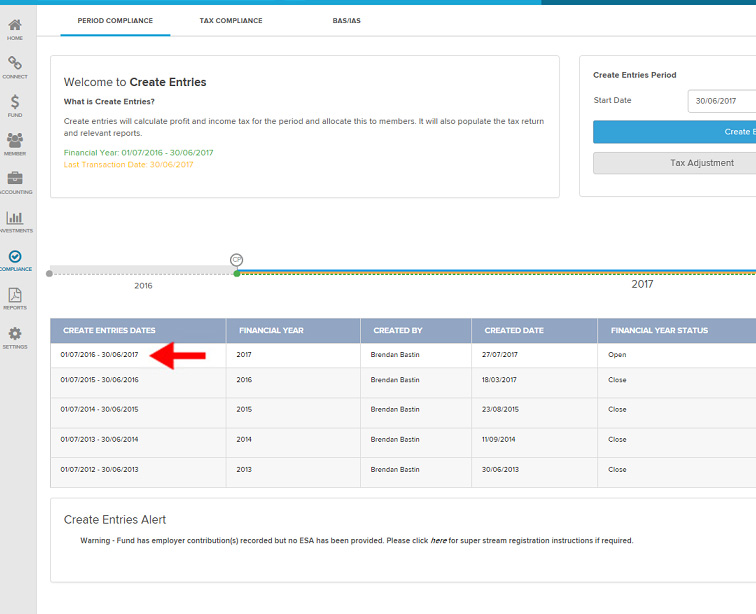
Task: Switch to the Period Compliance tab
Action: (x=115, y=21)
